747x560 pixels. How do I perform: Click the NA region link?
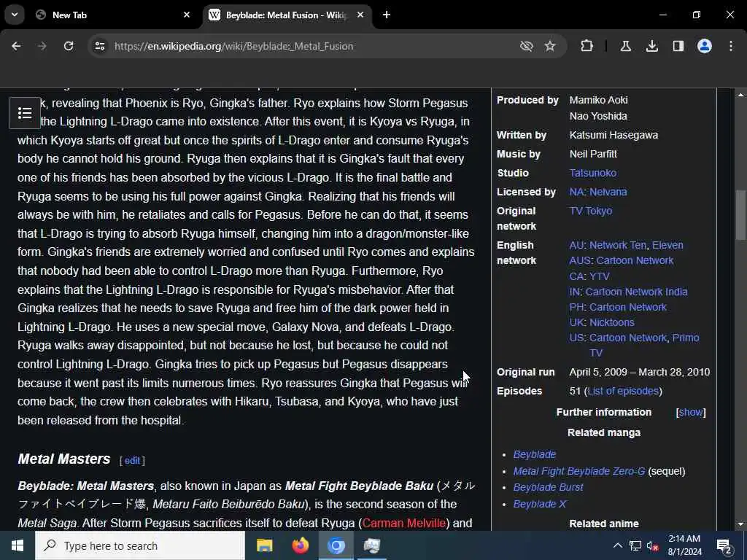(576, 192)
